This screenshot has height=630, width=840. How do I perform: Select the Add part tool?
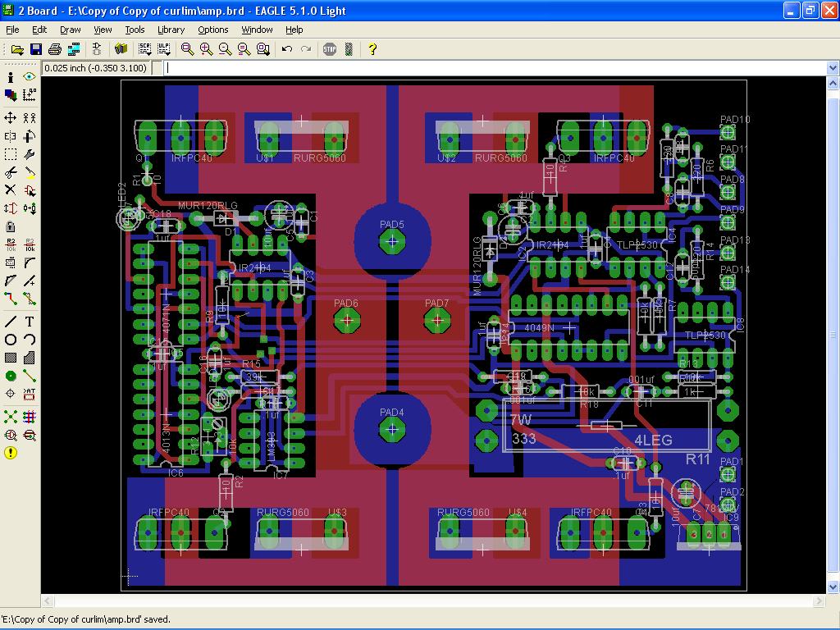[30, 190]
